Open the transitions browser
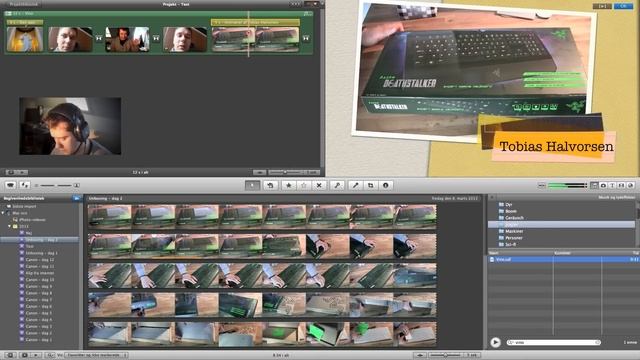 coord(621,185)
